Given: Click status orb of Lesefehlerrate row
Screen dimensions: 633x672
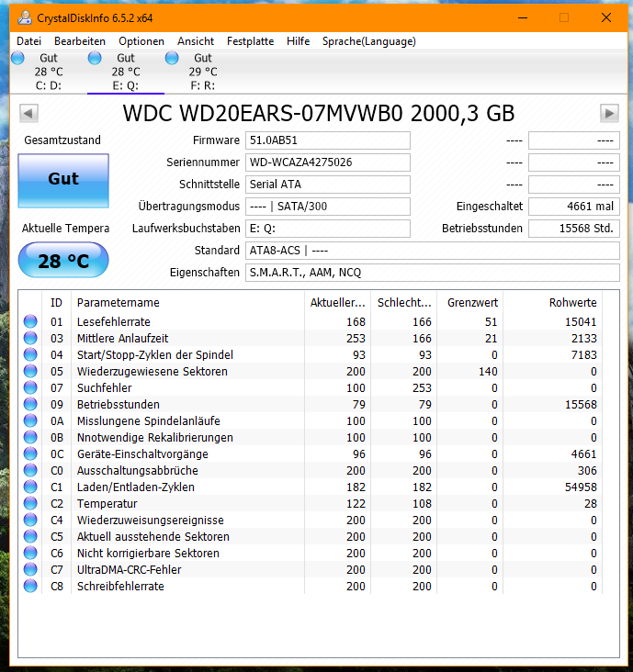Looking at the screenshot, I should click(x=30, y=321).
